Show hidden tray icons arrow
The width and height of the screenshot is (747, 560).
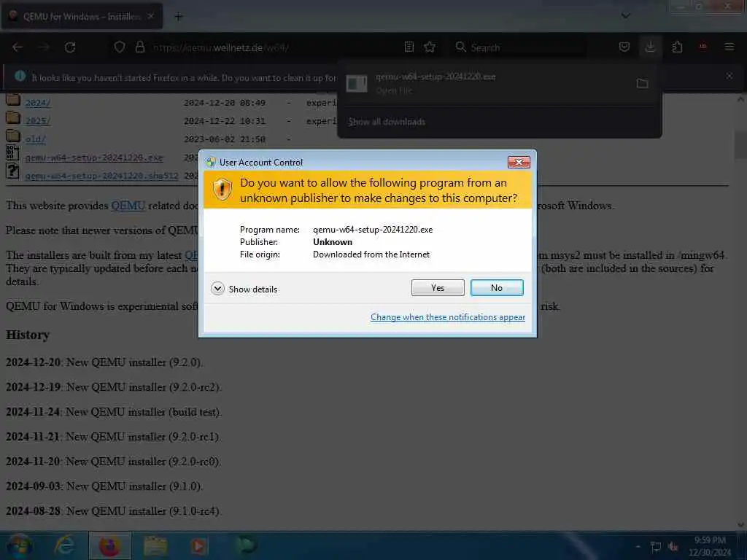click(x=638, y=547)
